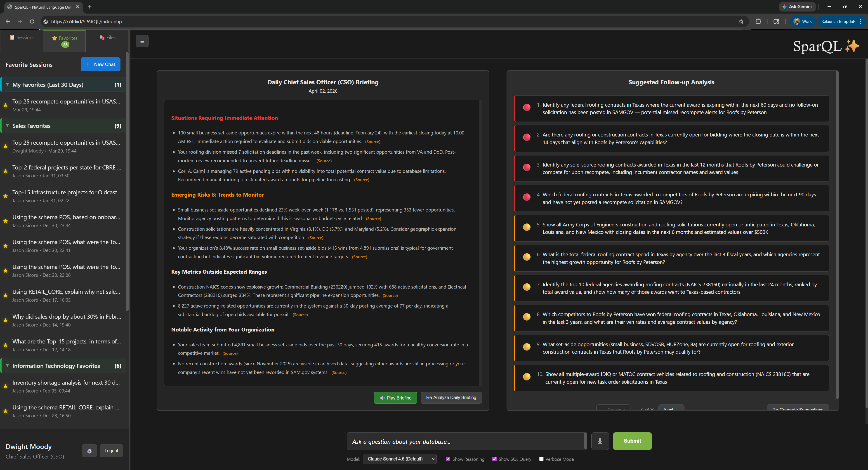Click the Ask a question input field
The height and width of the screenshot is (470, 868).
point(466,441)
